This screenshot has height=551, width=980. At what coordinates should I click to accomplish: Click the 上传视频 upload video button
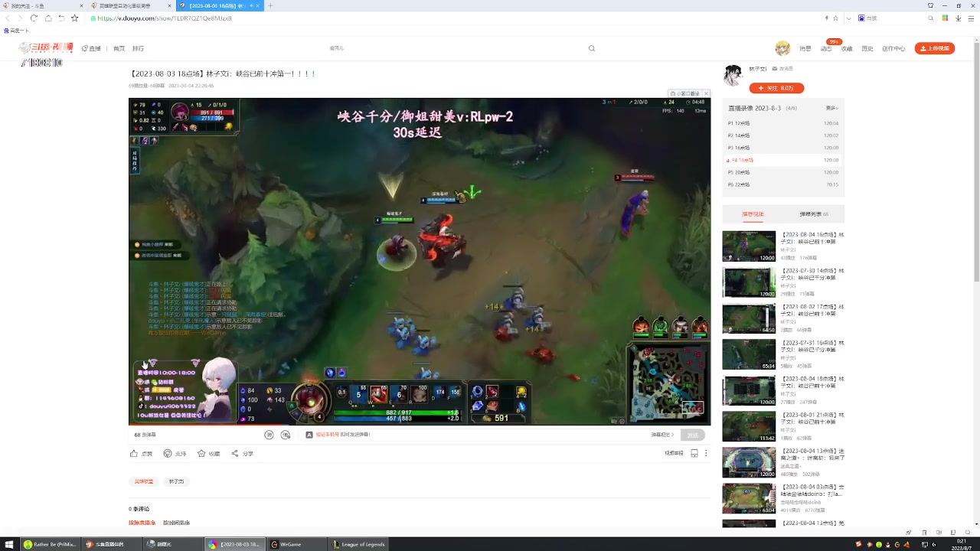(934, 48)
